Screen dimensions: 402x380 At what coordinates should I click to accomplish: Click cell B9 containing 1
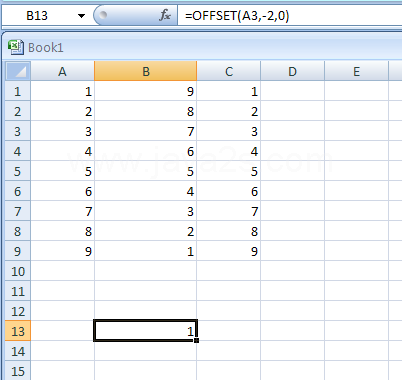(146, 251)
